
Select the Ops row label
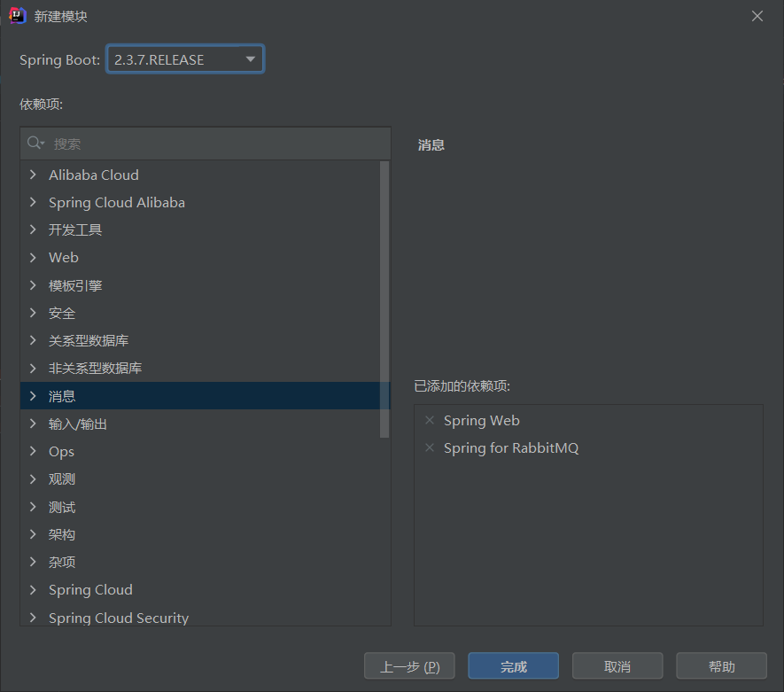(61, 452)
